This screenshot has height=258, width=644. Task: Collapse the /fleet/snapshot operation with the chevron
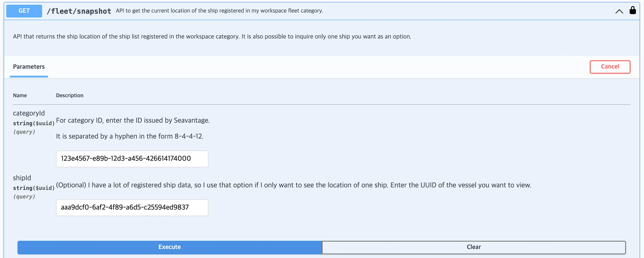[619, 11]
